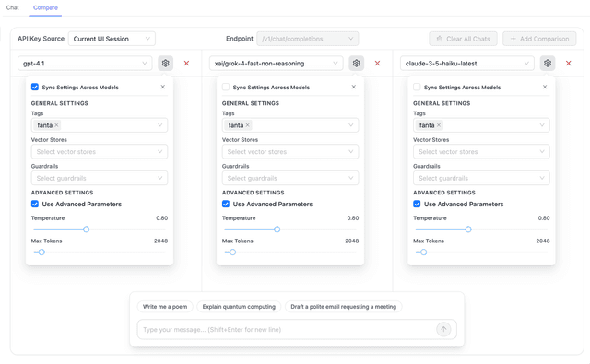Open Guardrails dropdown in claude panel
The image size is (590, 364).
481,178
